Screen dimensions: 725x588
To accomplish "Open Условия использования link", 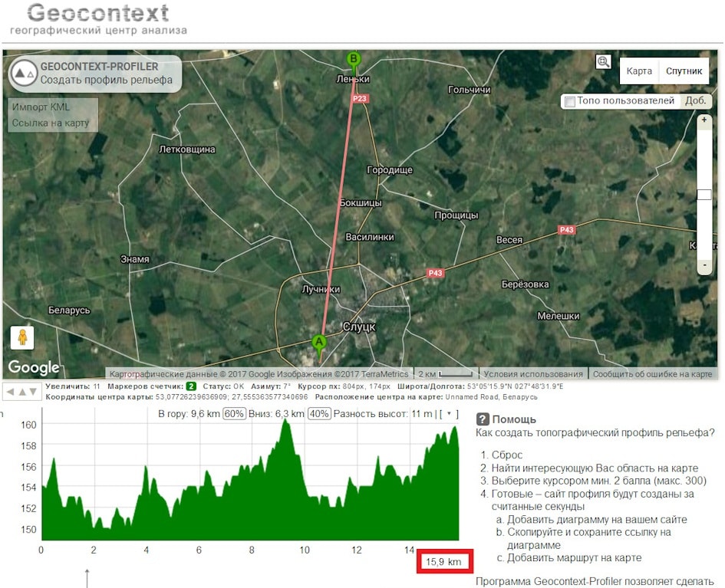I will [x=533, y=374].
